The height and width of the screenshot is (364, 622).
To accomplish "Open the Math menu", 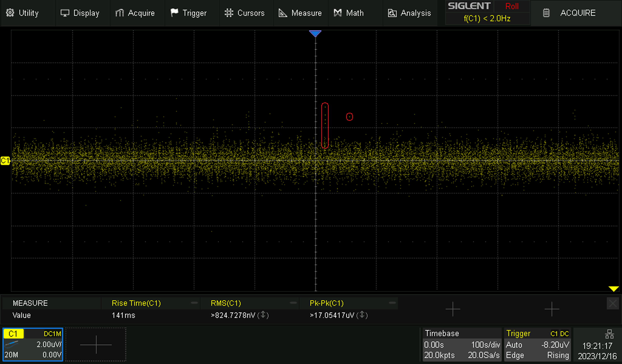I will pyautogui.click(x=355, y=13).
